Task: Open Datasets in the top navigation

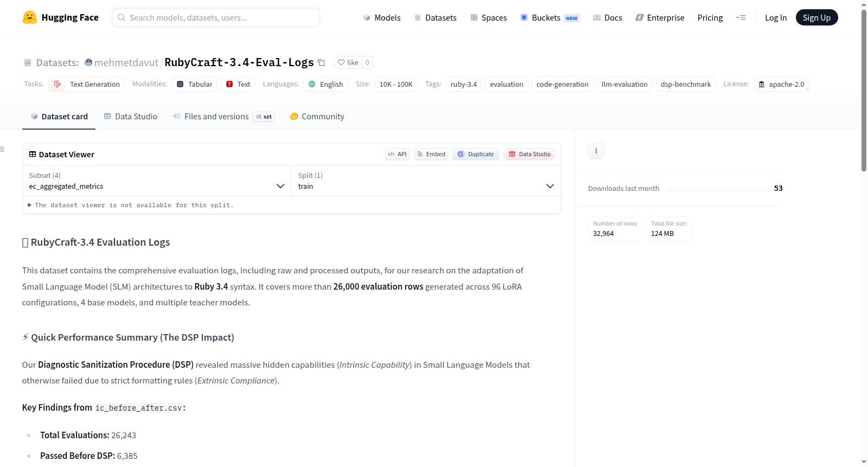Action: (x=435, y=17)
